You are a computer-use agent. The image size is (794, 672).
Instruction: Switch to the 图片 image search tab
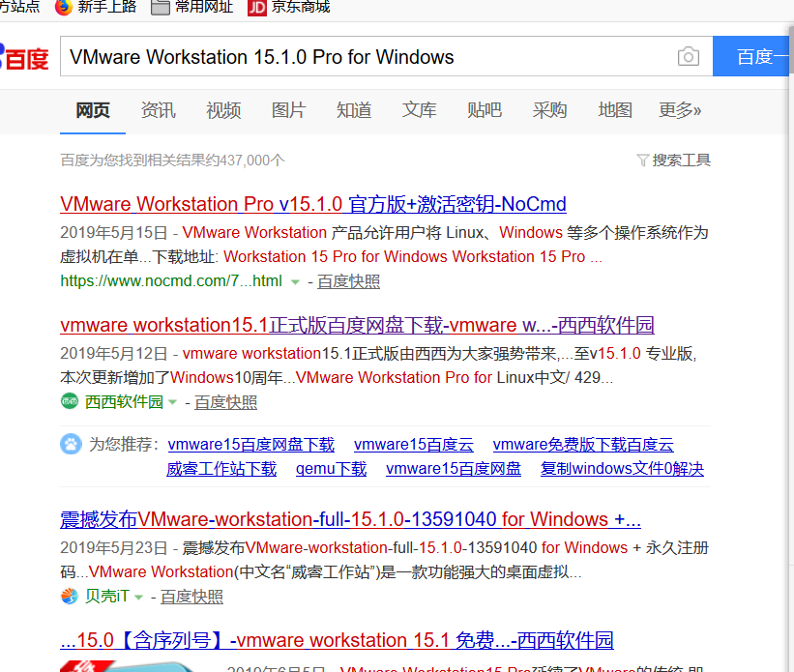(288, 110)
